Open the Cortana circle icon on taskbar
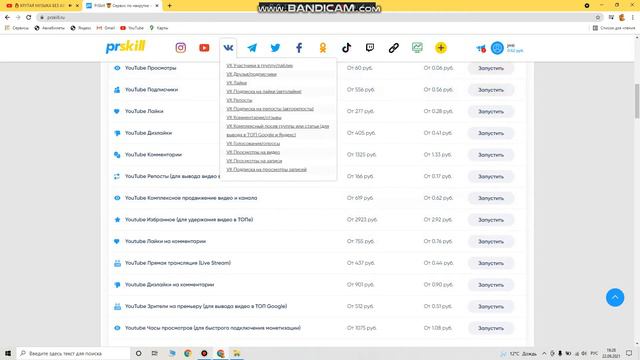This screenshot has width=640, height=360. click(x=138, y=353)
